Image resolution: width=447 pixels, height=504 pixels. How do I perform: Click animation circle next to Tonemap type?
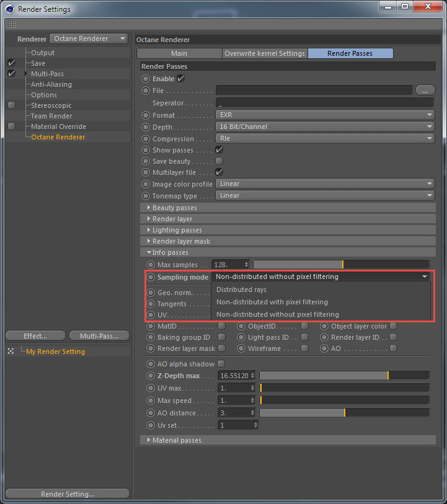[146, 196]
